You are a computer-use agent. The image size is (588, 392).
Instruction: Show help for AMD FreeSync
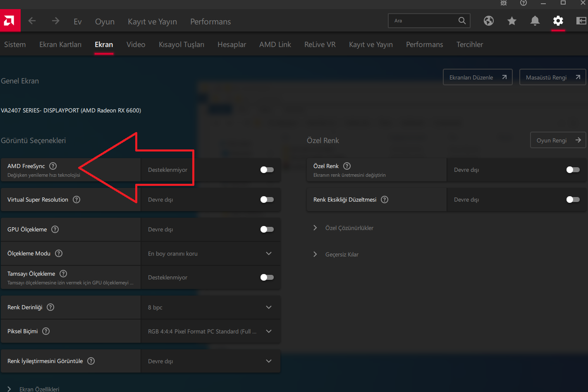(53, 166)
